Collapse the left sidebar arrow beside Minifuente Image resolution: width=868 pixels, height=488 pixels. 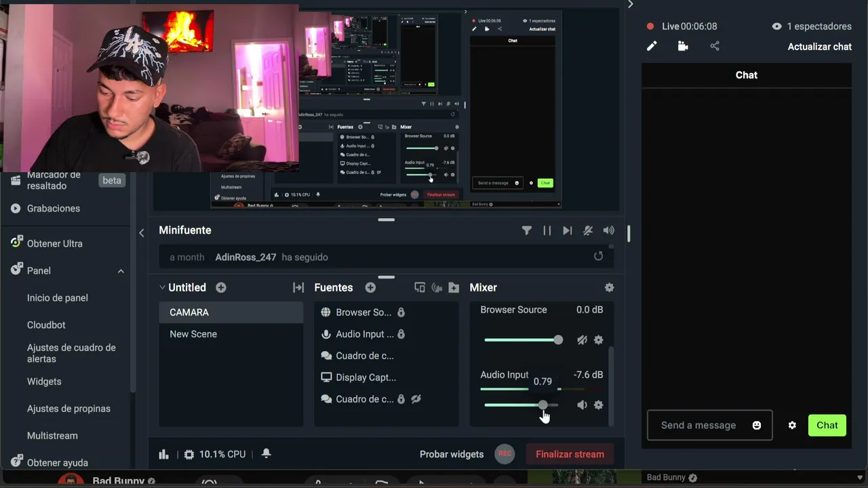tap(141, 232)
